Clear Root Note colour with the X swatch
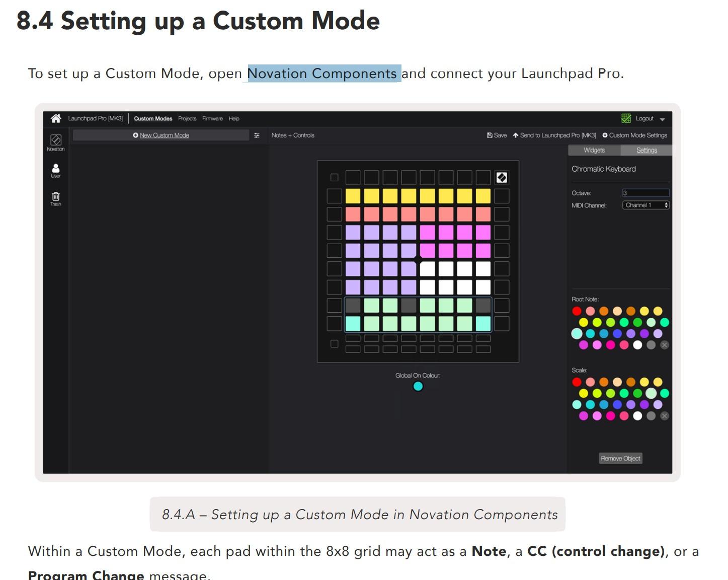 [x=665, y=345]
